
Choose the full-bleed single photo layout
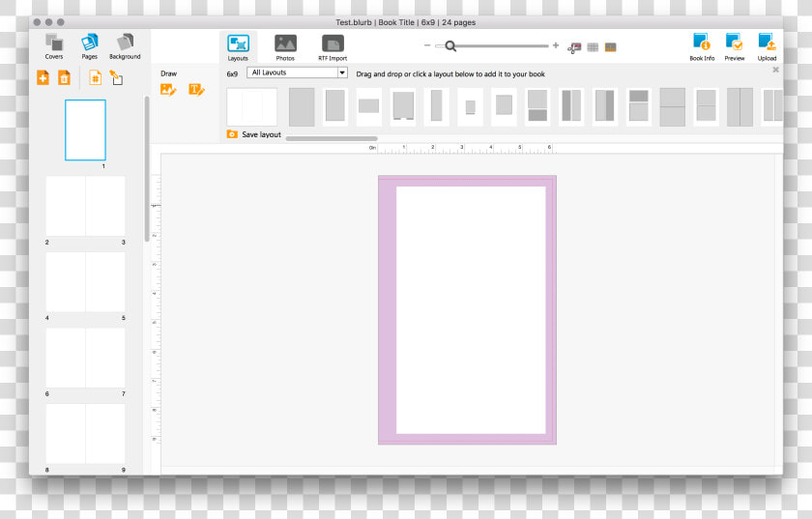click(302, 107)
